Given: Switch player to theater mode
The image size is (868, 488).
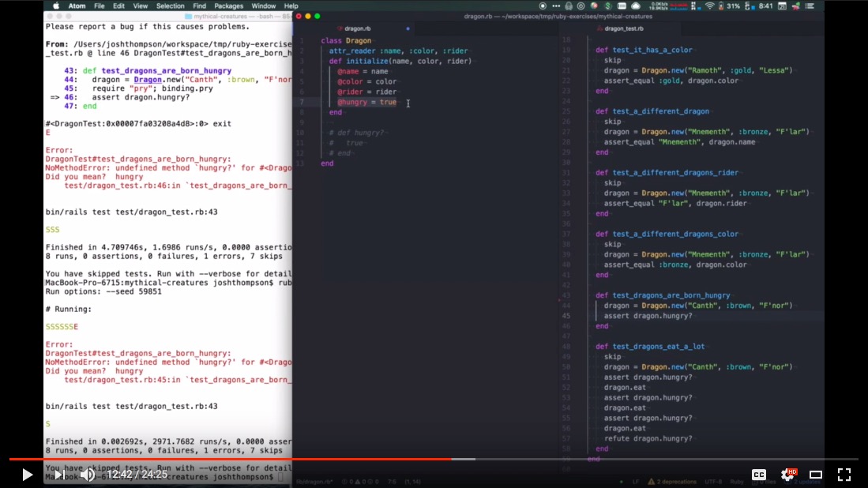Looking at the screenshot, I should pyautogui.click(x=816, y=475).
